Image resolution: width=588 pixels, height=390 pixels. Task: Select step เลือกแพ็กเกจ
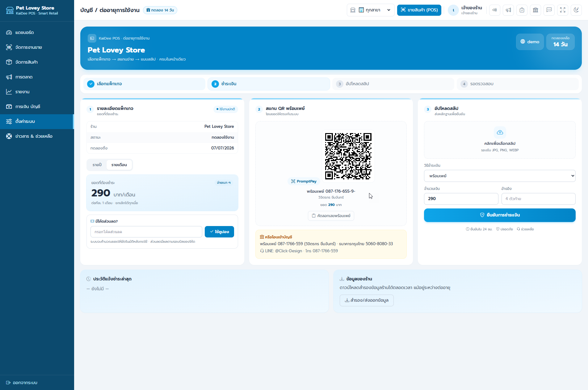(x=144, y=84)
